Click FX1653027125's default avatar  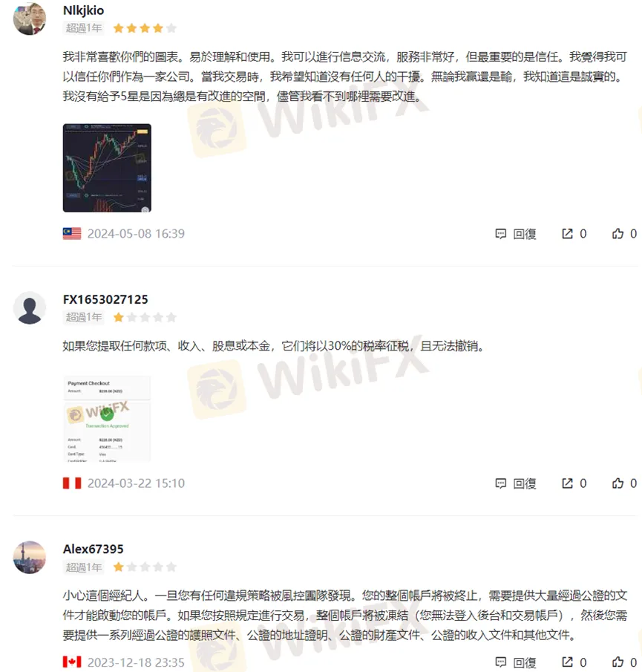[x=30, y=308]
